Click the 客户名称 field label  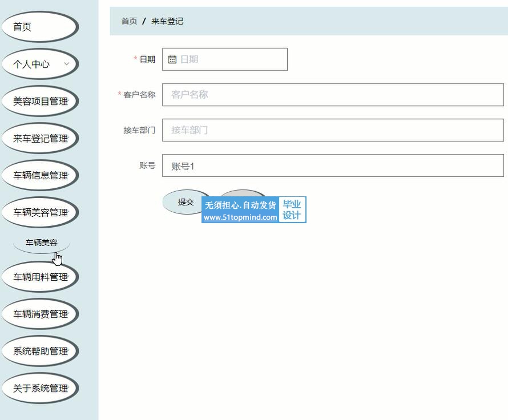(x=139, y=95)
